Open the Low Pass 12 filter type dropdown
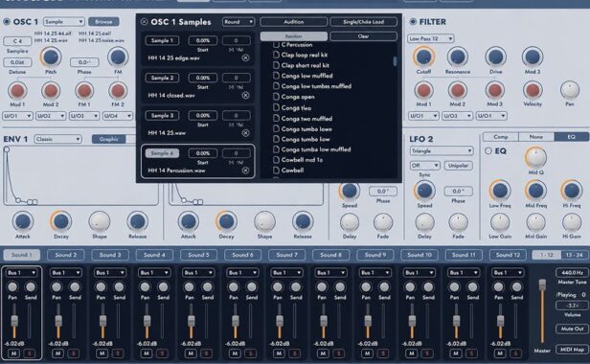Viewport: 590px width, 364px height. (430, 38)
